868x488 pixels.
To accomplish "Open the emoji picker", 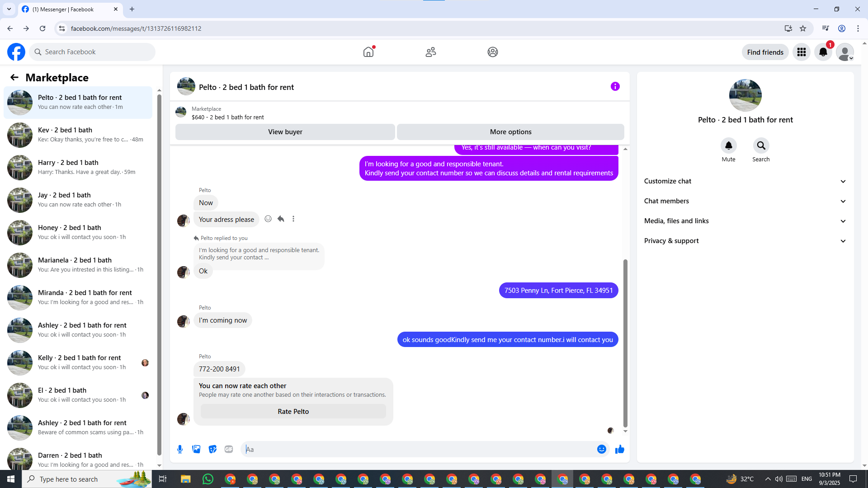I will click(x=602, y=449).
